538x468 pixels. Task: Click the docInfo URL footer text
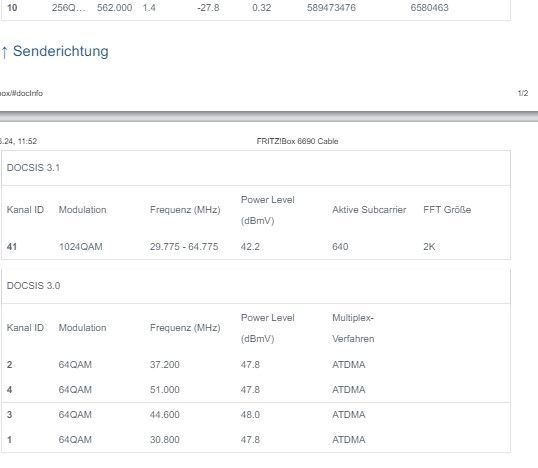(x=21, y=93)
